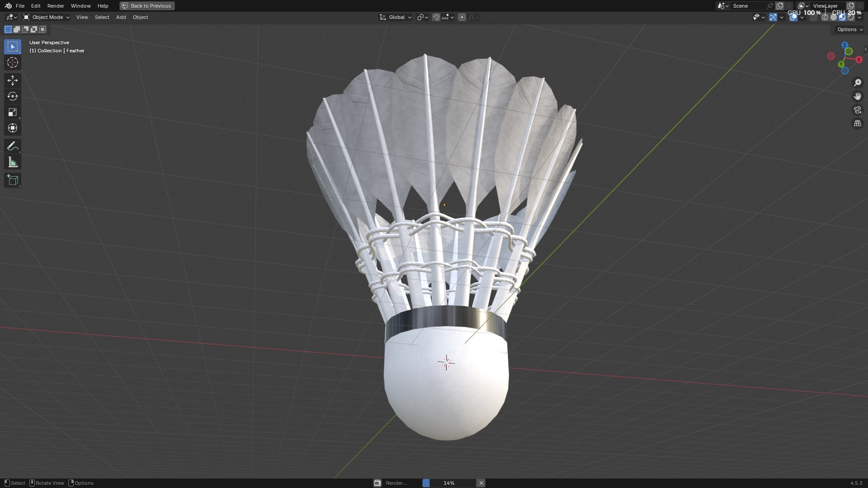
Task: Click the red X axis gizmo circle
Action: [859, 60]
